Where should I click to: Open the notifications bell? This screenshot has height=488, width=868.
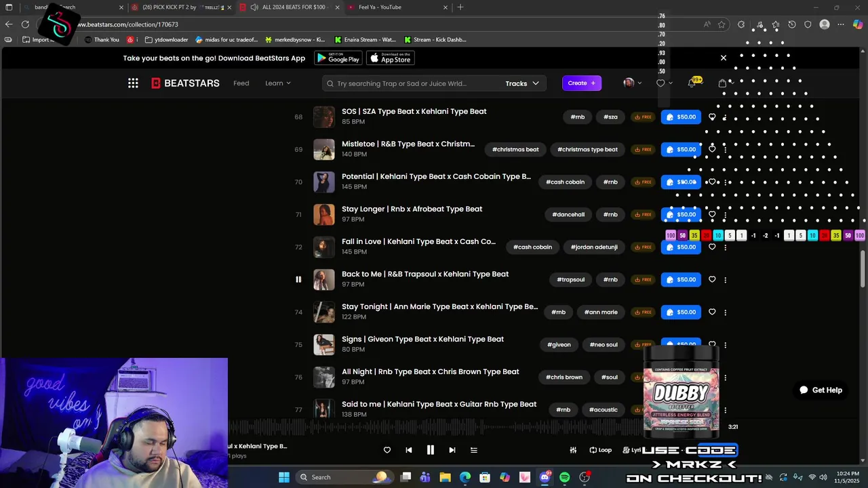point(692,83)
